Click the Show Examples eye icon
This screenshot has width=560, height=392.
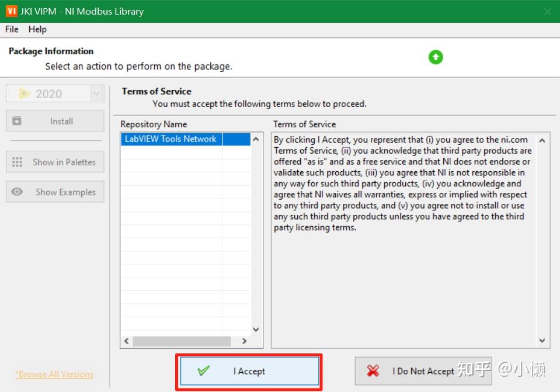(17, 192)
